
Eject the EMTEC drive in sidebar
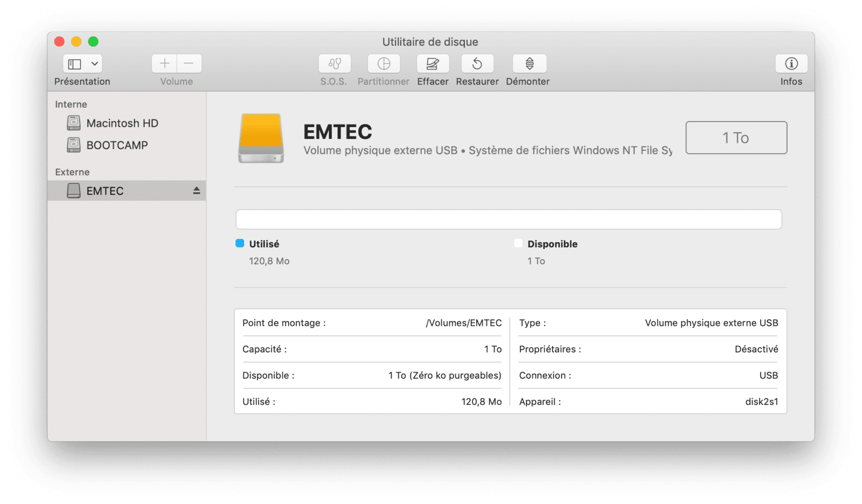[197, 191]
